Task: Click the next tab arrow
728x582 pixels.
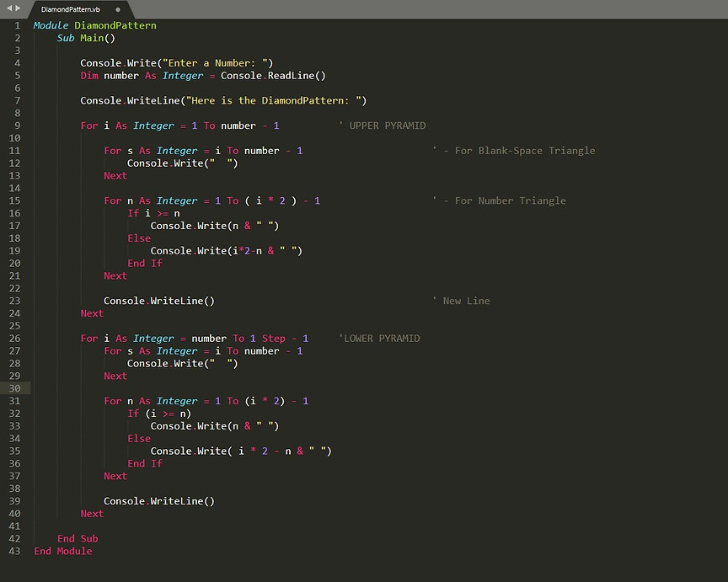Action: click(18, 8)
